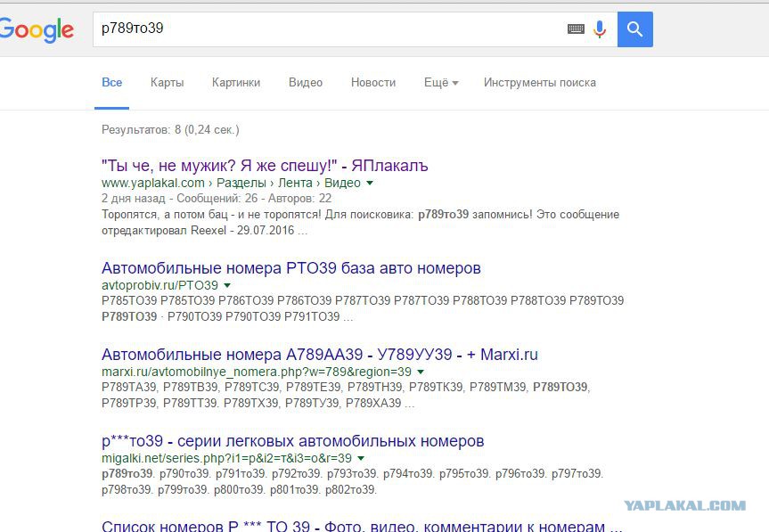Open the ЯПлакалъ result about мужик
Image resolution: width=769 pixels, height=532 pixels.
265,166
